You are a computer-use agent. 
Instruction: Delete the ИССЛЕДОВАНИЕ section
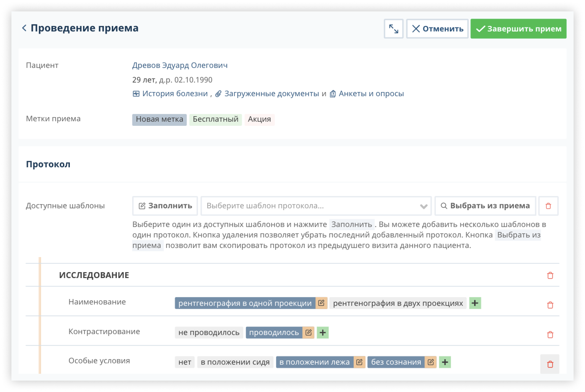pyautogui.click(x=550, y=275)
